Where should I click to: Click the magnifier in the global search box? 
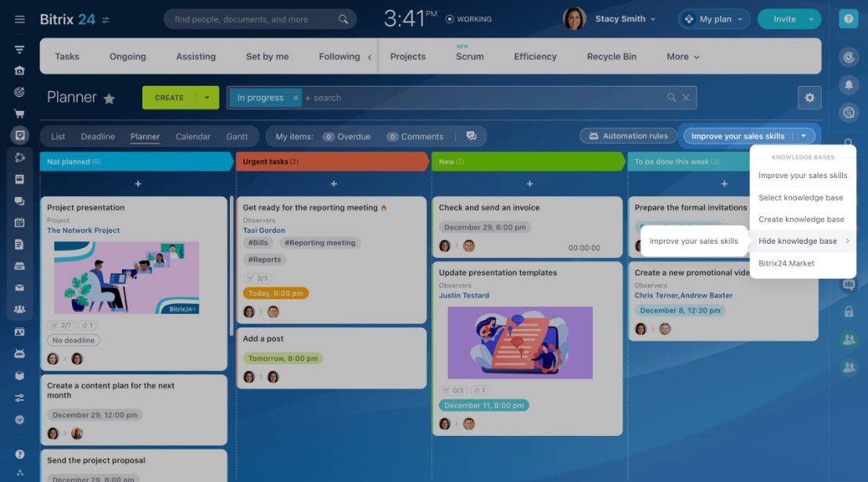(343, 20)
